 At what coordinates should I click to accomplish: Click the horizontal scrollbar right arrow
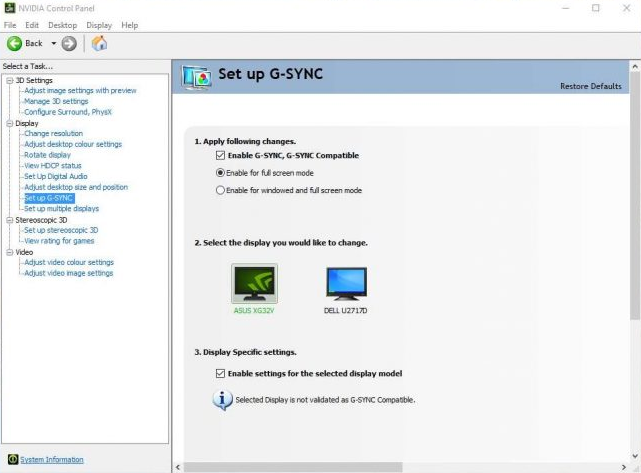point(624,467)
